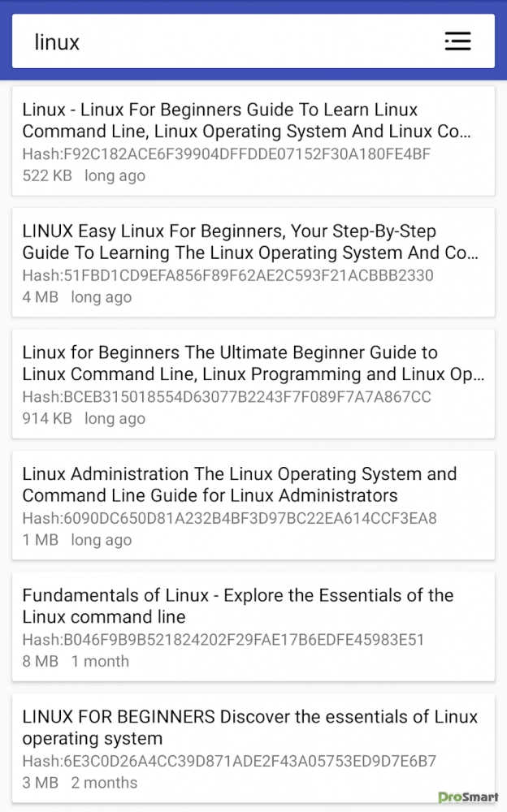Viewport: 507px width, 812px height.
Task: Click the hash starting with 6090DC650D
Action: point(230,518)
